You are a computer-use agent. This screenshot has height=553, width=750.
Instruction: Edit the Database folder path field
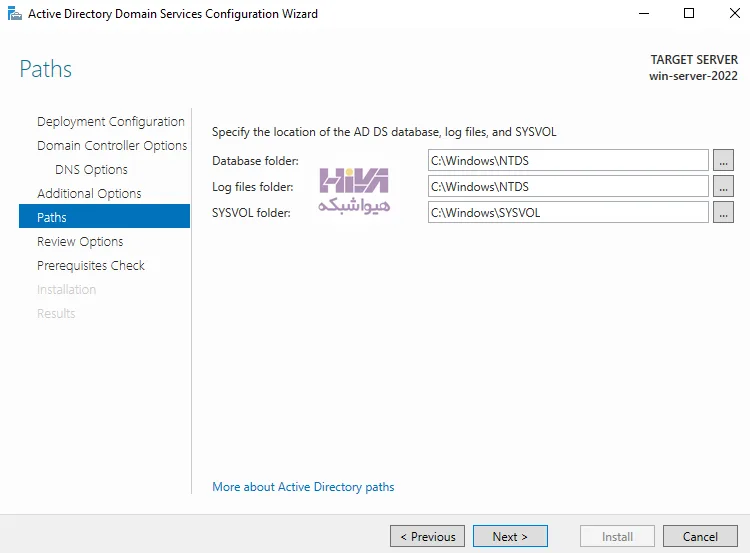point(568,160)
